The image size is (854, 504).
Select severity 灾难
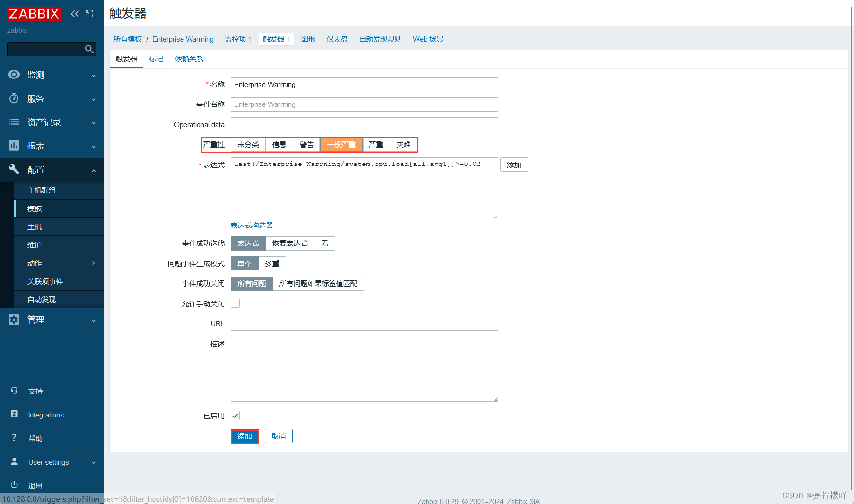point(403,145)
